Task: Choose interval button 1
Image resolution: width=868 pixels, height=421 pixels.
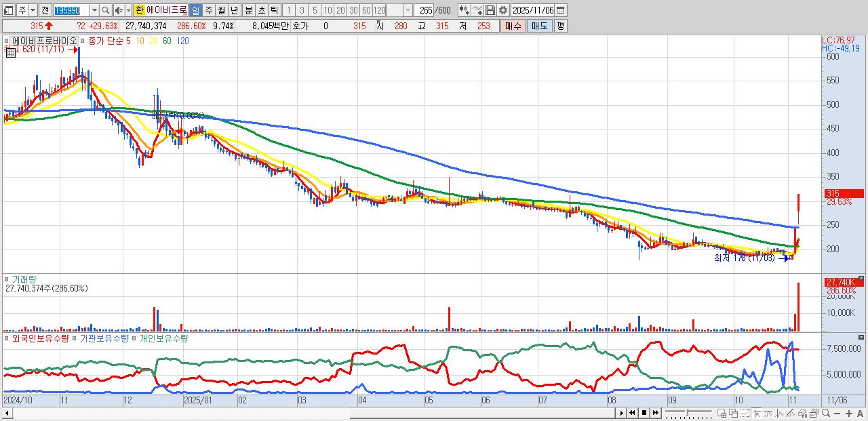Action: pyautogui.click(x=289, y=10)
